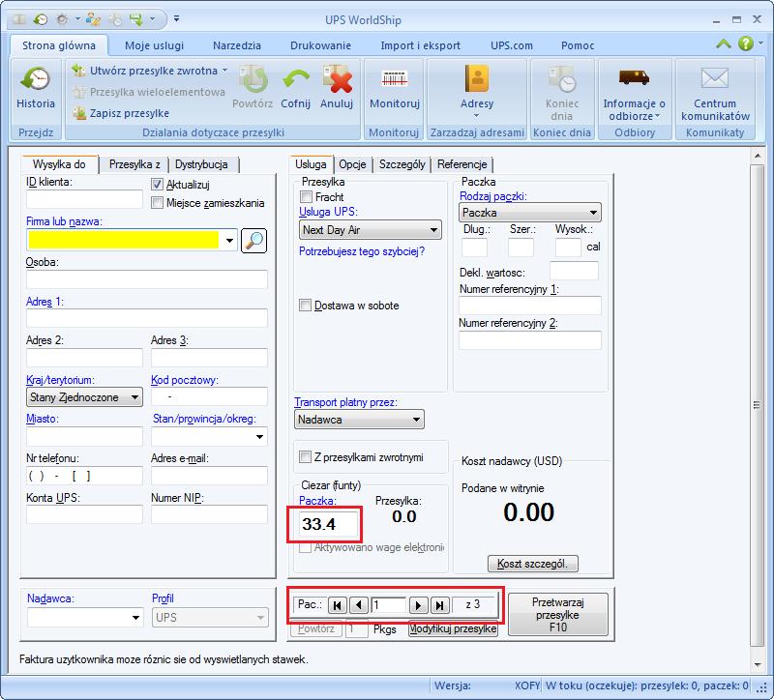Click the green Cofnij undo arrow

(296, 79)
